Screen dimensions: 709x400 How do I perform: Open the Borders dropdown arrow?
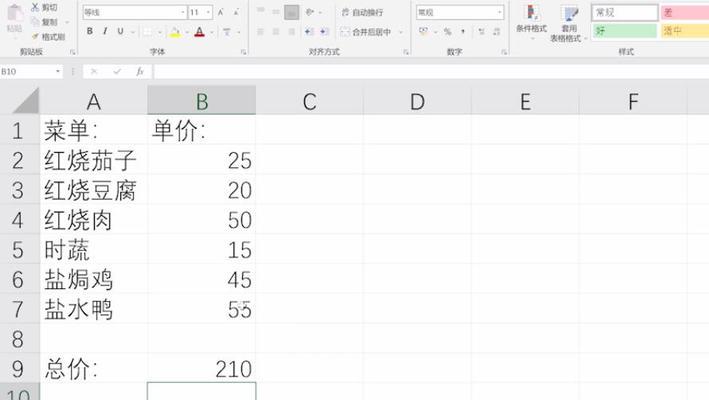(160, 32)
